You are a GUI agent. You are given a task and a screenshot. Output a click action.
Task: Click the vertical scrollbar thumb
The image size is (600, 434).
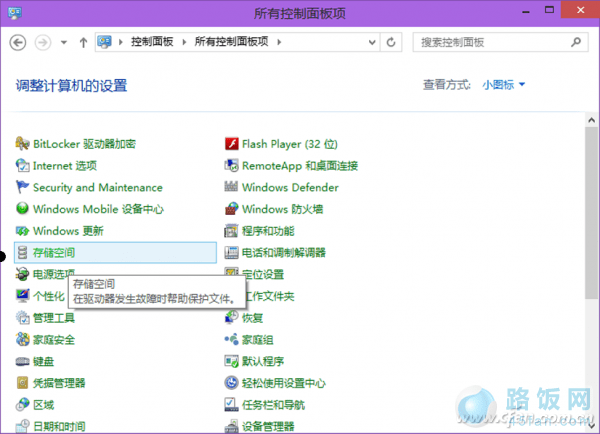coord(592,213)
